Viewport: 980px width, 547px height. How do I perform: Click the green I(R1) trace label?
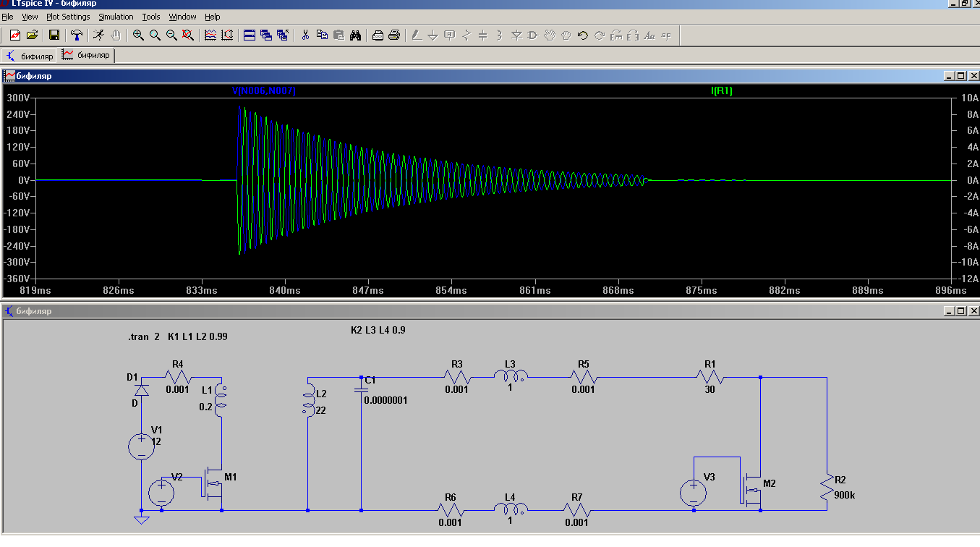[x=721, y=90]
